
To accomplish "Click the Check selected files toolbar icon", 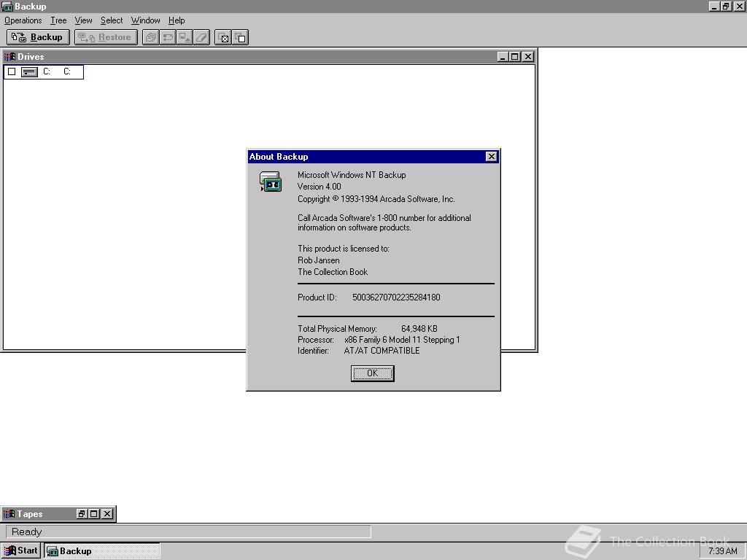I will [223, 37].
